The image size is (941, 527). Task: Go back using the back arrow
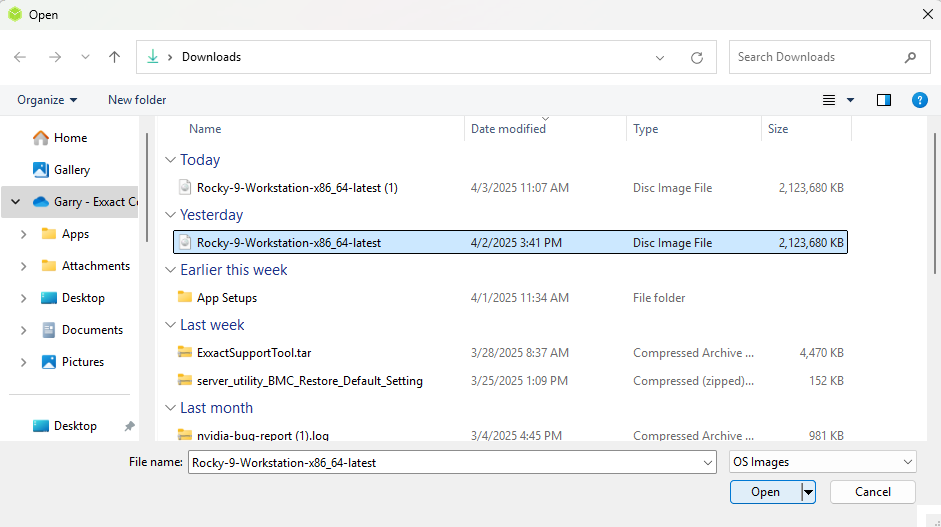(x=20, y=57)
